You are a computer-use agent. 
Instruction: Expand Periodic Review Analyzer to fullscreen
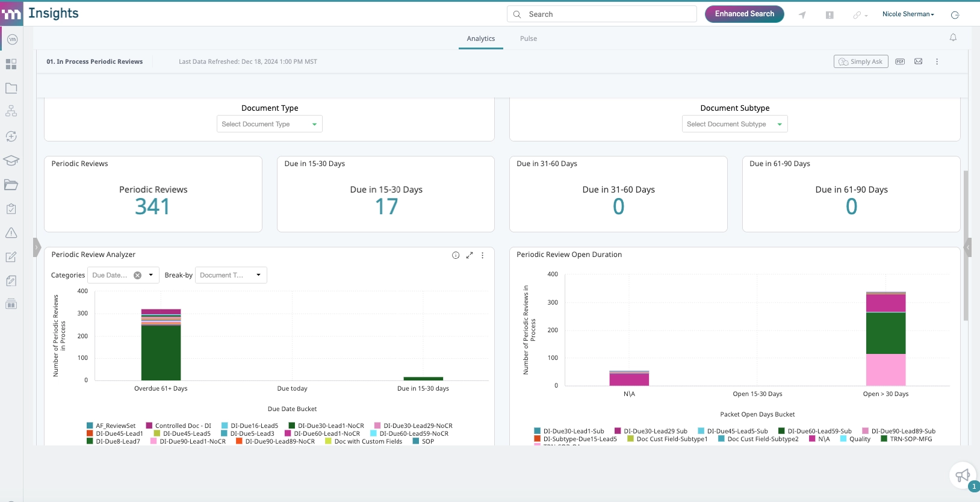tap(470, 255)
